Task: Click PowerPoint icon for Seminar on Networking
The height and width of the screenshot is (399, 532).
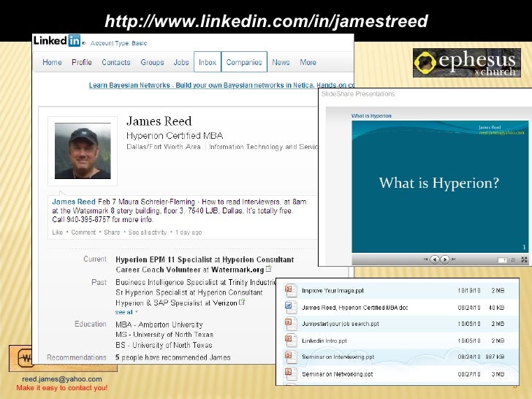Action: point(290,374)
